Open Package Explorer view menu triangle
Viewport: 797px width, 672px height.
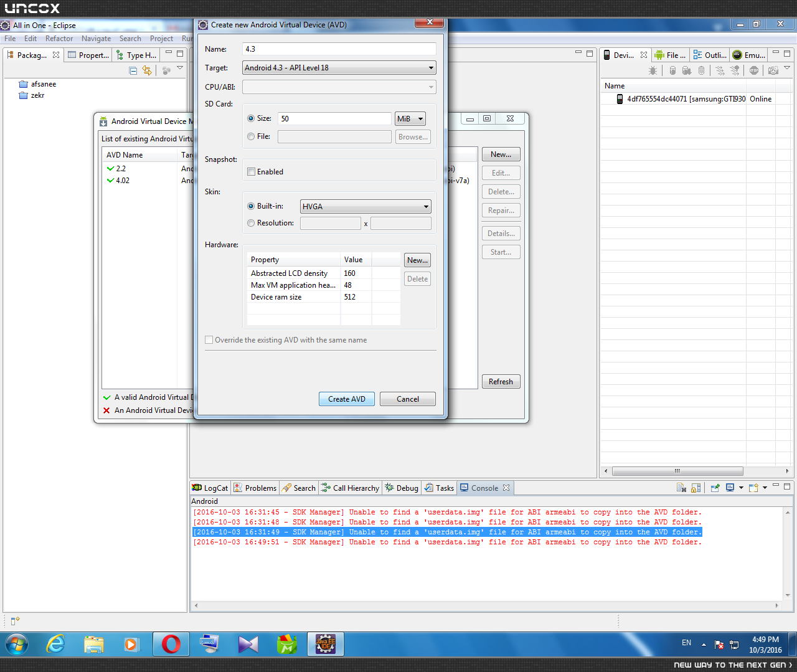[180, 68]
